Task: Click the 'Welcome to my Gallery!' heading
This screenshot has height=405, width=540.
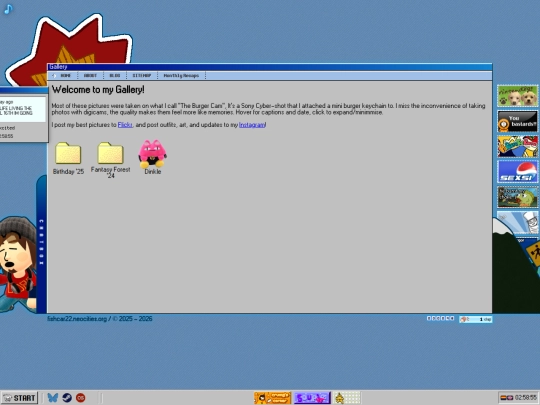Action: 98,90
